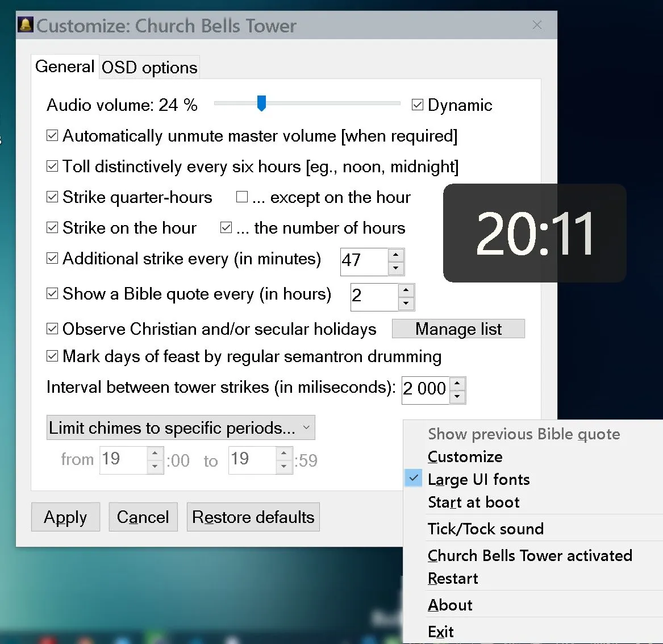Choose Restart from the context menu
The height and width of the screenshot is (644, 663).
[x=453, y=578]
